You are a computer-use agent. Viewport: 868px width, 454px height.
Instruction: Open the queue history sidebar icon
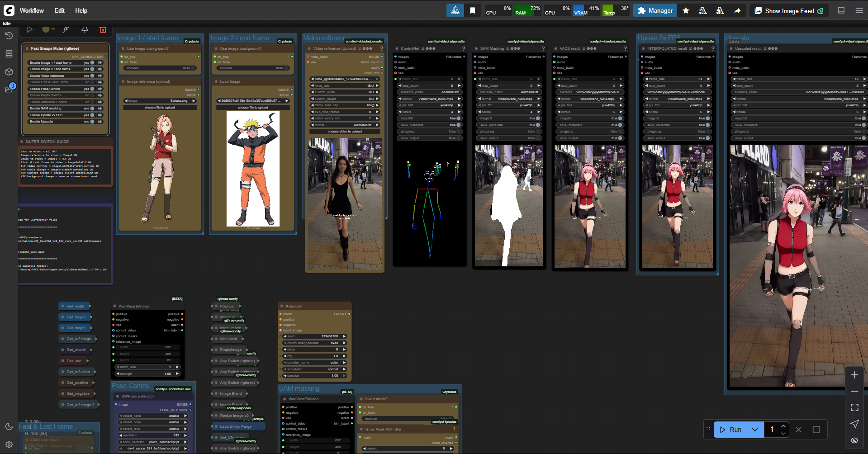coord(9,36)
